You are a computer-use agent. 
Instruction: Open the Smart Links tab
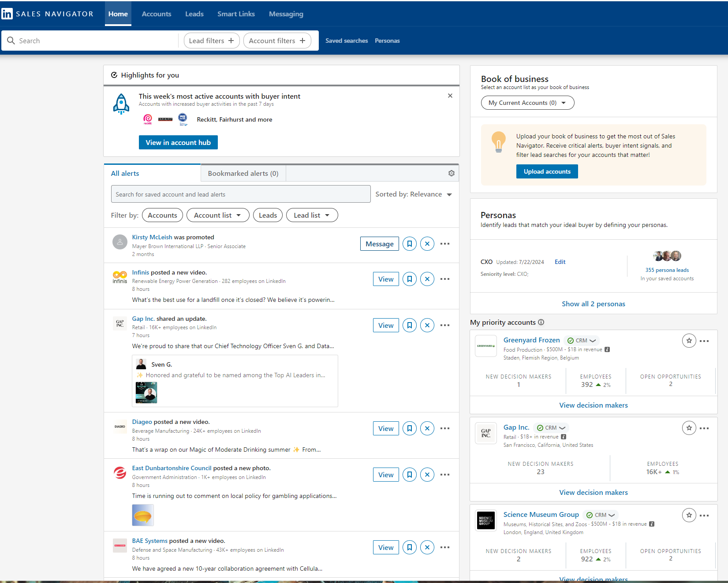[x=236, y=14]
